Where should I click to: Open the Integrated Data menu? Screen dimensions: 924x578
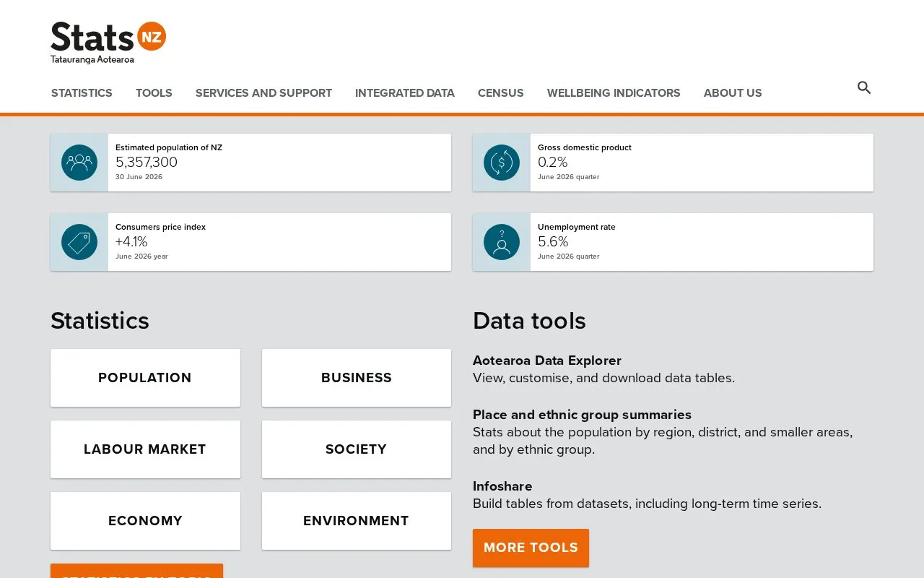(x=405, y=93)
